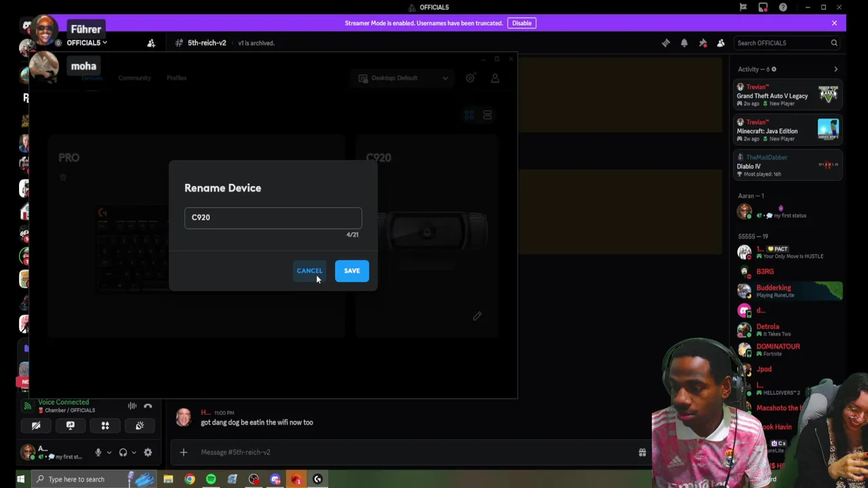
Task: Add an attachment with the plus button
Action: (x=183, y=452)
